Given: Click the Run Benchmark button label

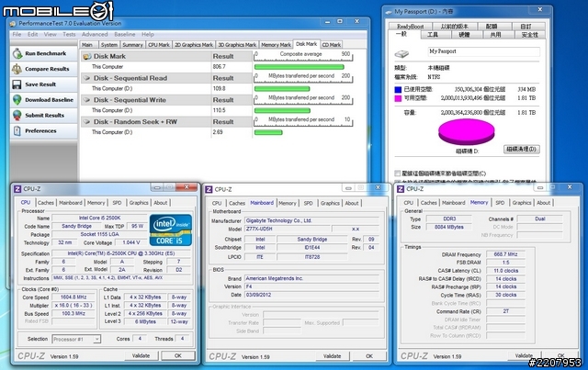Looking at the screenshot, I should (46, 53).
